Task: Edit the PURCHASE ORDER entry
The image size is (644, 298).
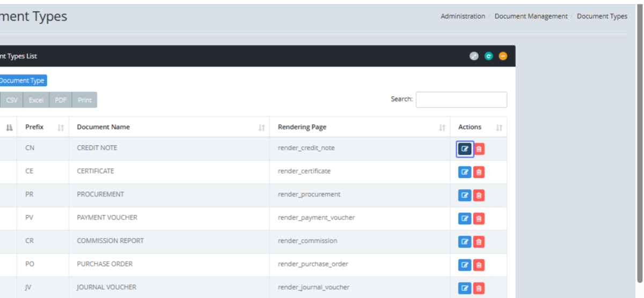Action: coord(465,265)
